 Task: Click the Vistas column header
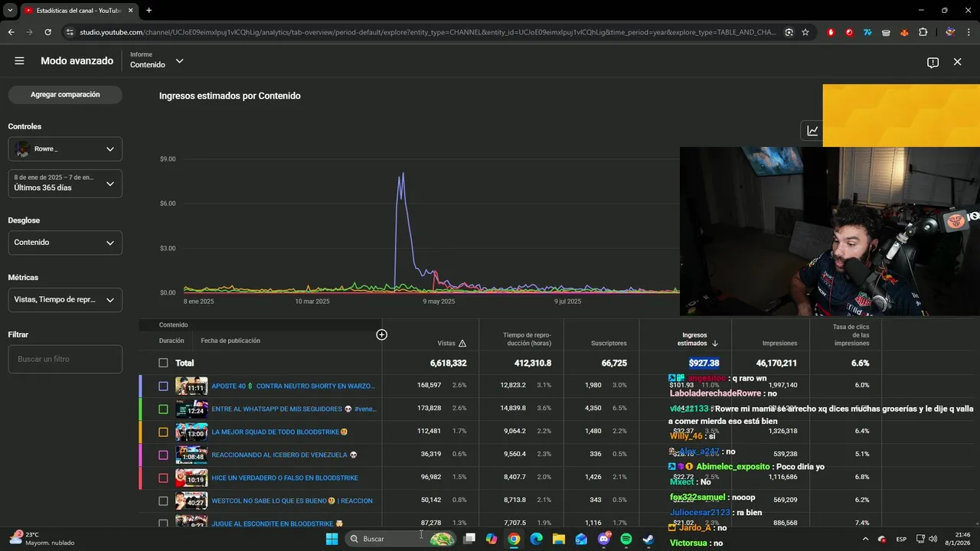tap(446, 344)
